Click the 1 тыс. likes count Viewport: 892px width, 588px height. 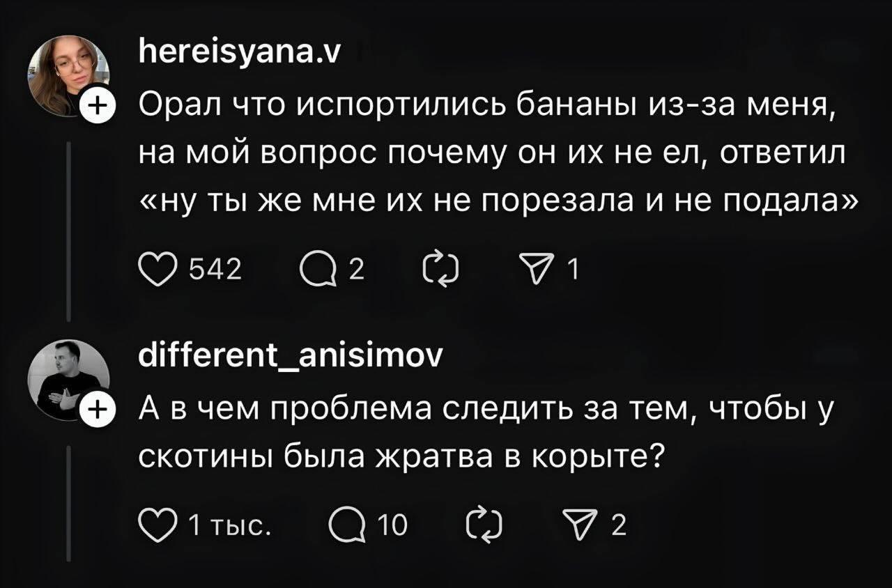(x=230, y=525)
